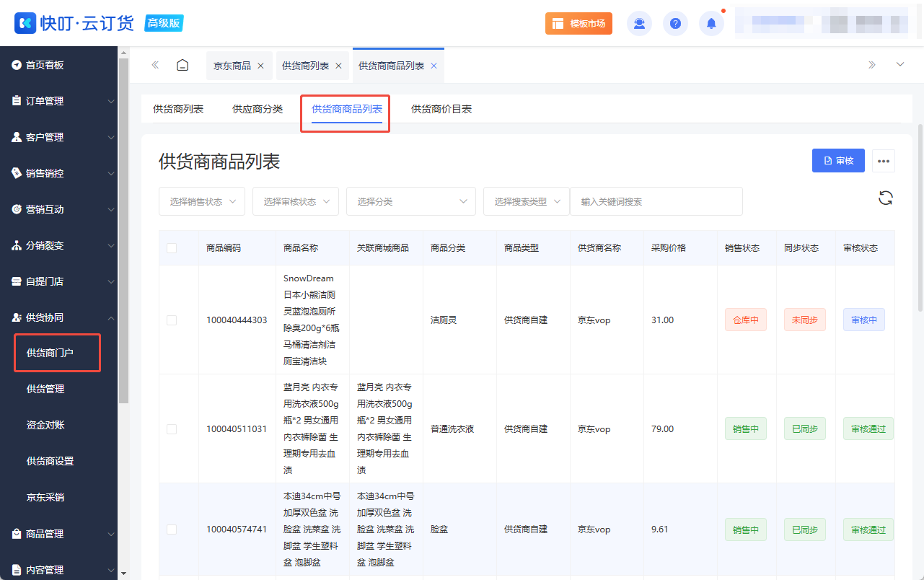Open the notification bell icon

click(x=711, y=24)
